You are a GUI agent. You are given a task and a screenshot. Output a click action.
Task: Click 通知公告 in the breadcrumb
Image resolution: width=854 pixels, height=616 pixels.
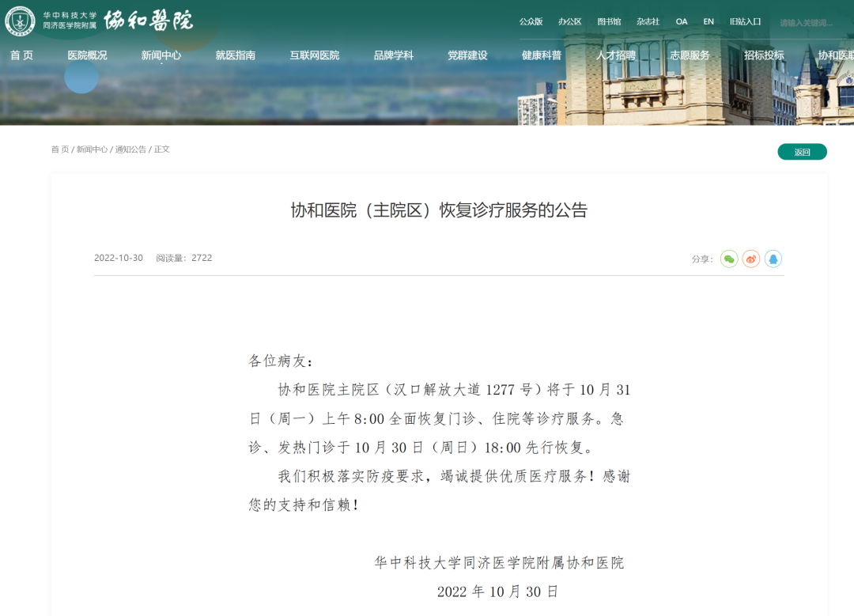[x=130, y=149]
